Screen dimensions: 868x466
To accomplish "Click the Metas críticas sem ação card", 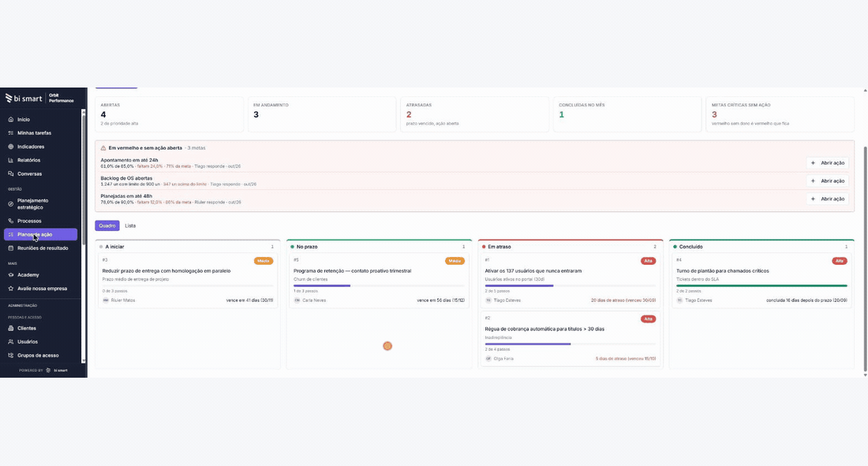I will 780,114.
